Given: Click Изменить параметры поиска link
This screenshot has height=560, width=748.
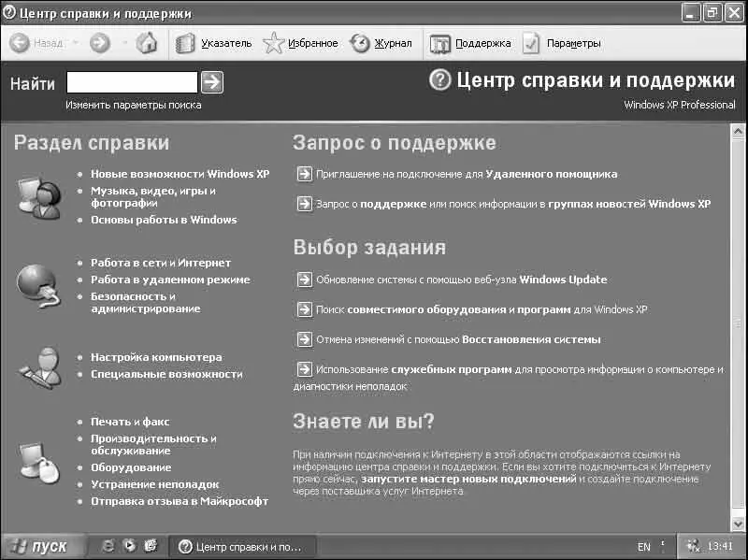Looking at the screenshot, I should pyautogui.click(x=134, y=105).
